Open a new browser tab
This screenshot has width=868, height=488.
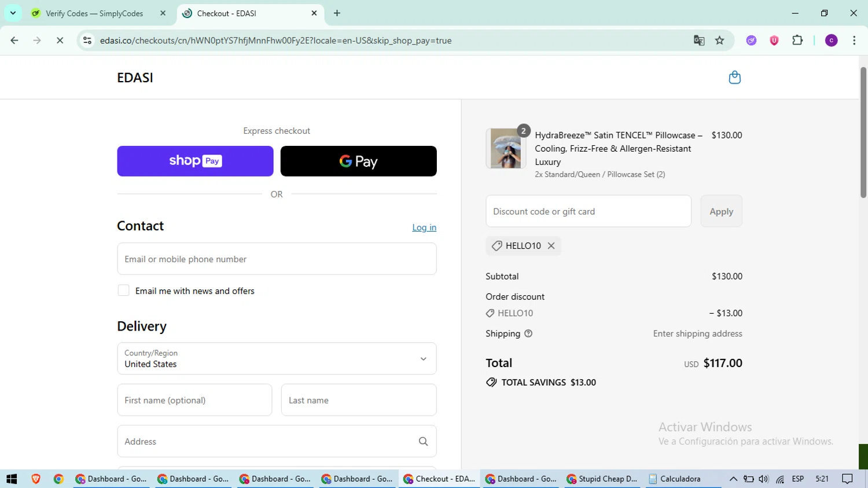click(337, 13)
